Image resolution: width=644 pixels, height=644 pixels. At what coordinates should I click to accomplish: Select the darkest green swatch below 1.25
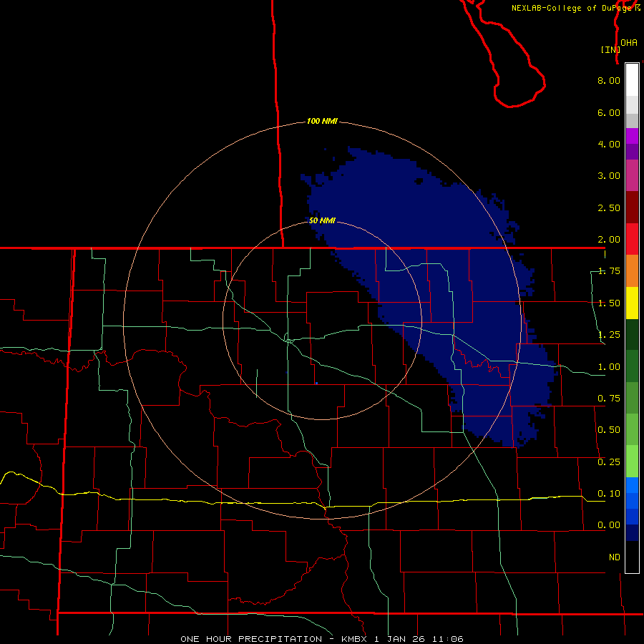click(632, 334)
